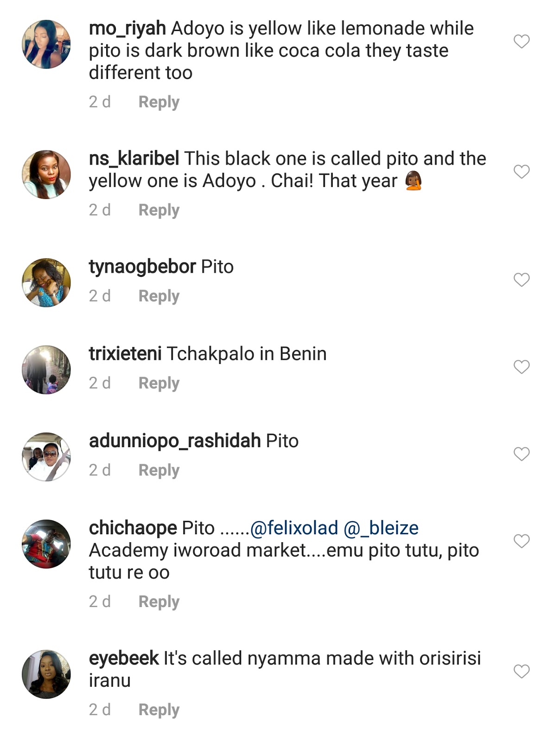Image resolution: width=560 pixels, height=742 pixels.
Task: Open mo_riyah's profile picture
Action: [x=46, y=45]
